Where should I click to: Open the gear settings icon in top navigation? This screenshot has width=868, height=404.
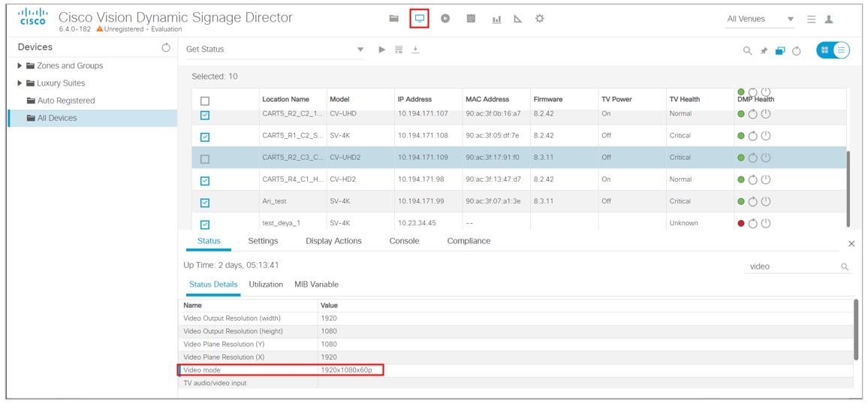coord(540,18)
